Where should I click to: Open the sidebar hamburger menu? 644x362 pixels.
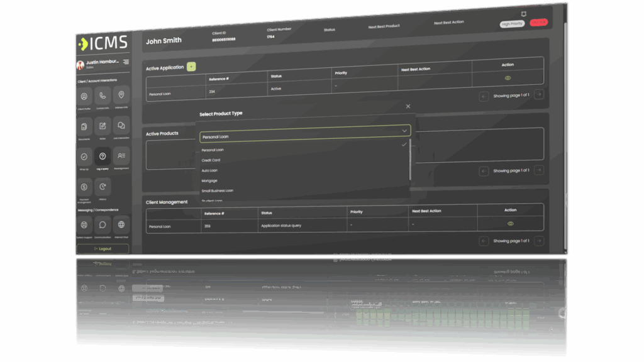tap(125, 61)
